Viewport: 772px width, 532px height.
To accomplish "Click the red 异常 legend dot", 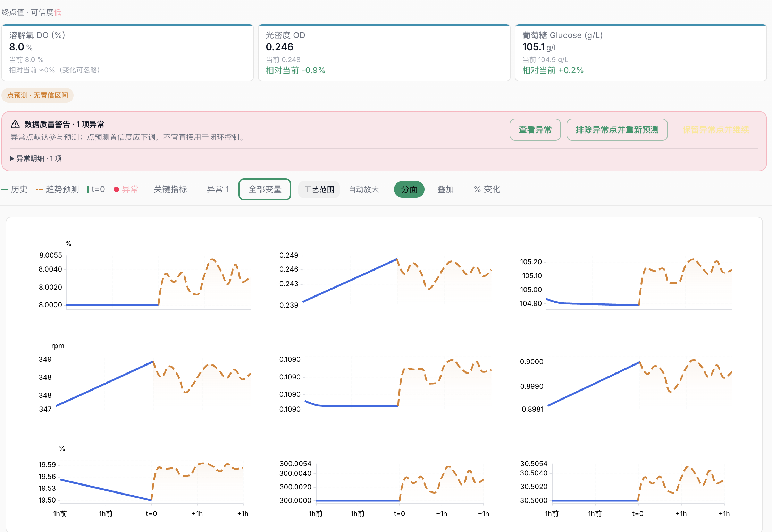I will [x=116, y=189].
